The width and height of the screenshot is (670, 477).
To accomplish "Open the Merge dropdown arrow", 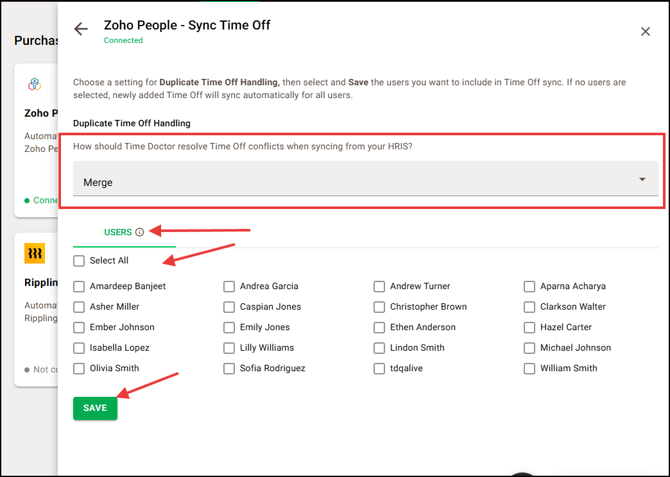I will (642, 181).
